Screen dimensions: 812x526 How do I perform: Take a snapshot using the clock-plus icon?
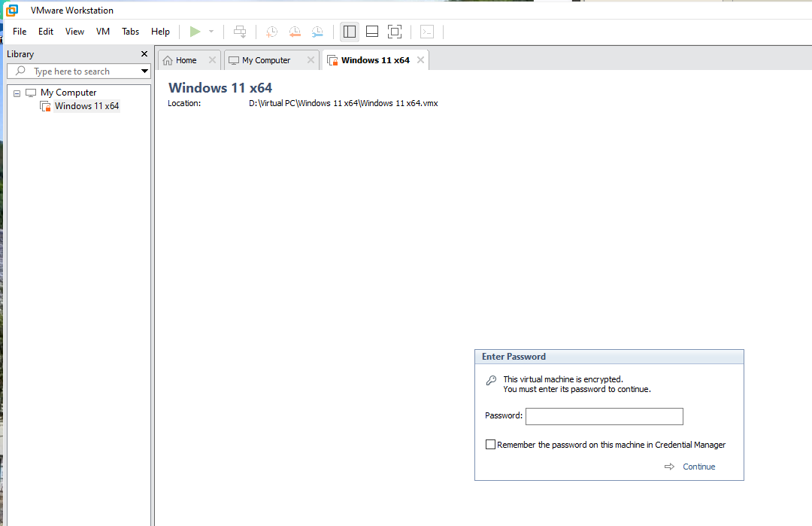click(x=271, y=32)
